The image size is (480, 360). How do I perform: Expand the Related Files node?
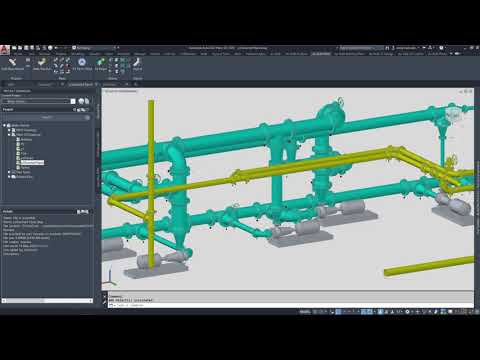[9, 177]
